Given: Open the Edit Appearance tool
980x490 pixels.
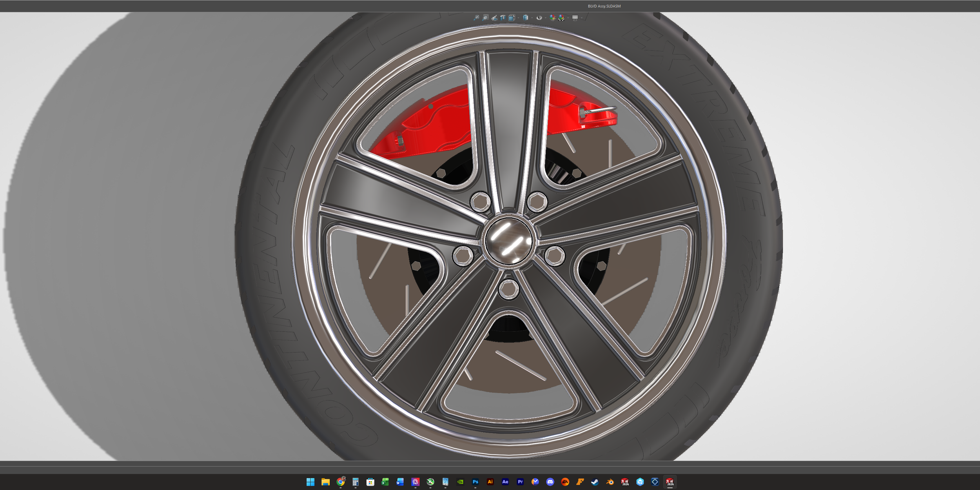Looking at the screenshot, I should 553,18.
